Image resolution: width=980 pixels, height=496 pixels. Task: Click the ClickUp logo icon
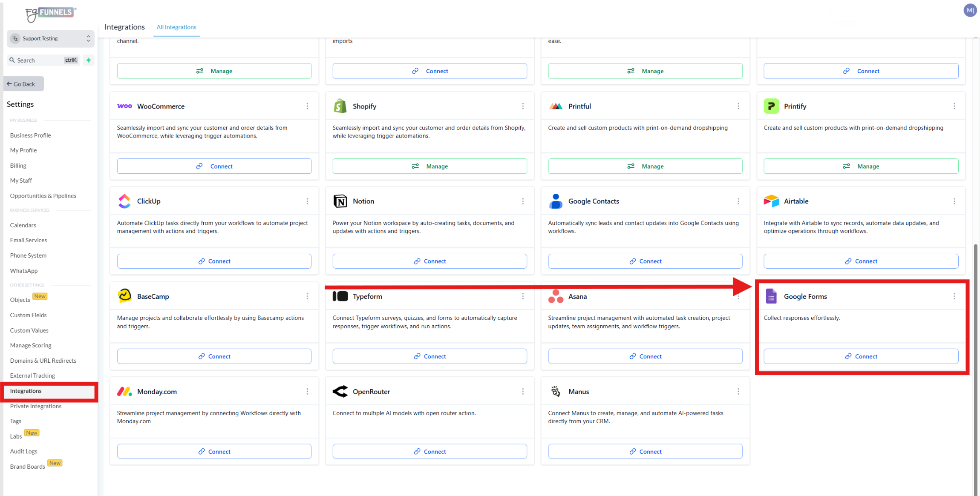(x=124, y=201)
